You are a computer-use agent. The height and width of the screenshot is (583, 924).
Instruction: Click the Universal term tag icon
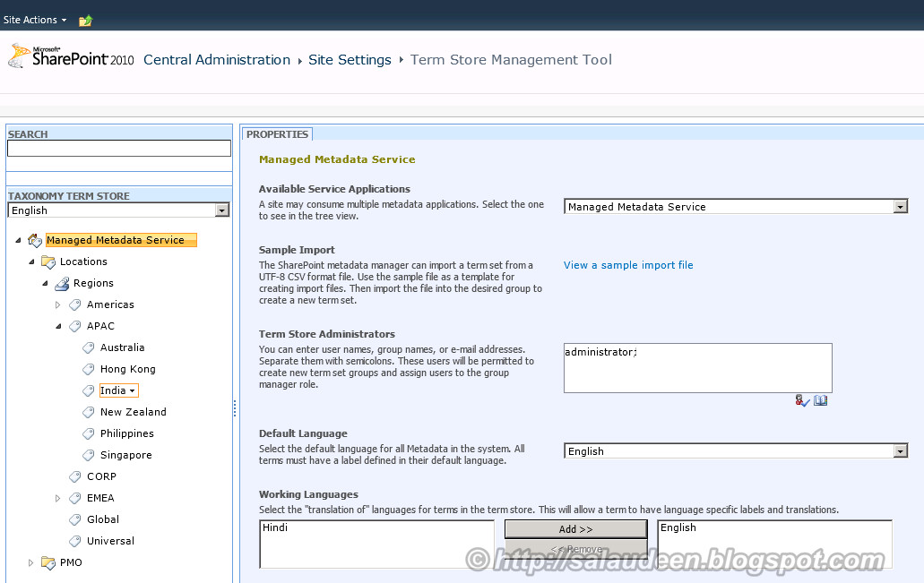pyautogui.click(x=75, y=541)
